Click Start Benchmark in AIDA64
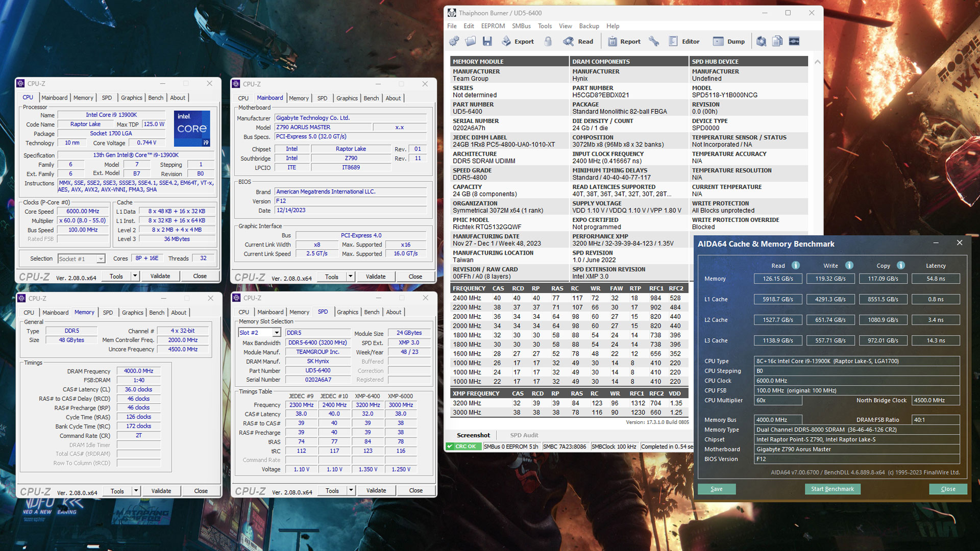 832,489
